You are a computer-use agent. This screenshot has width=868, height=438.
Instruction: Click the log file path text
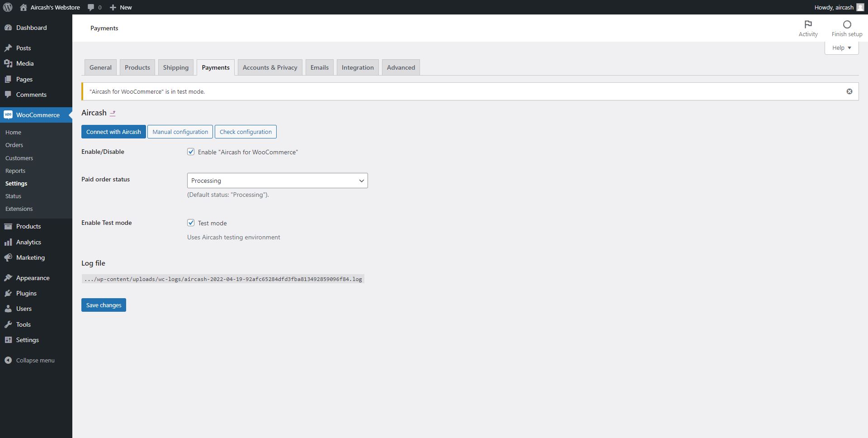(x=223, y=279)
